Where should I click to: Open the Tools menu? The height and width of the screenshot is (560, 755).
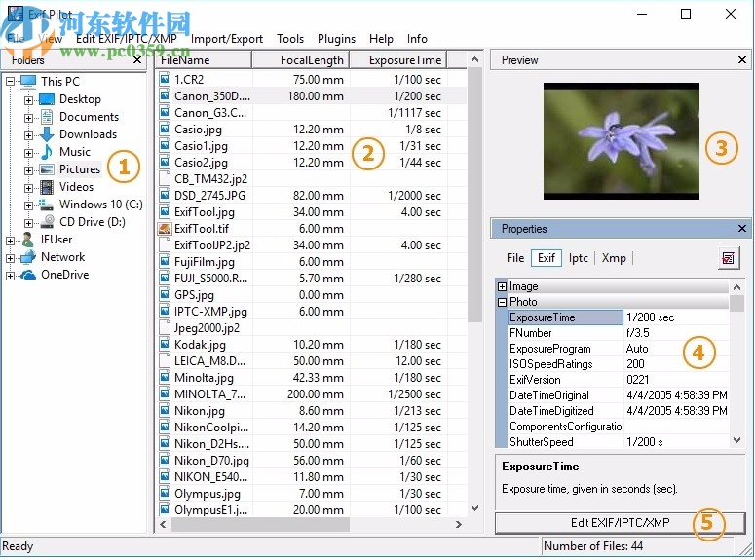[290, 39]
